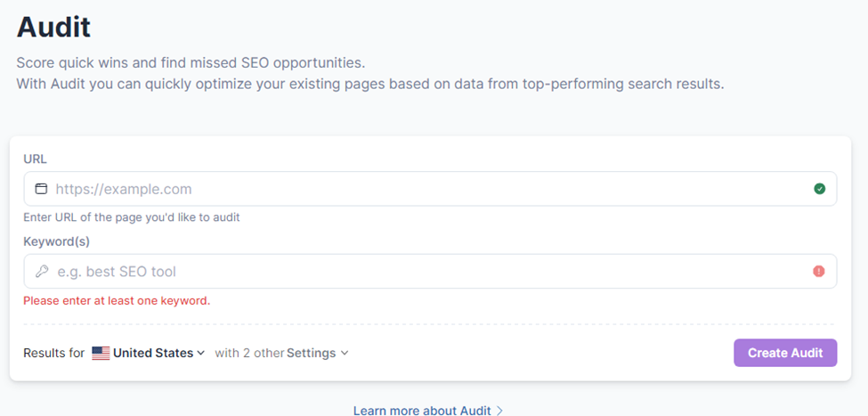The width and height of the screenshot is (868, 416).
Task: Click the arrow beside Learn more about Audit
Action: (x=499, y=411)
